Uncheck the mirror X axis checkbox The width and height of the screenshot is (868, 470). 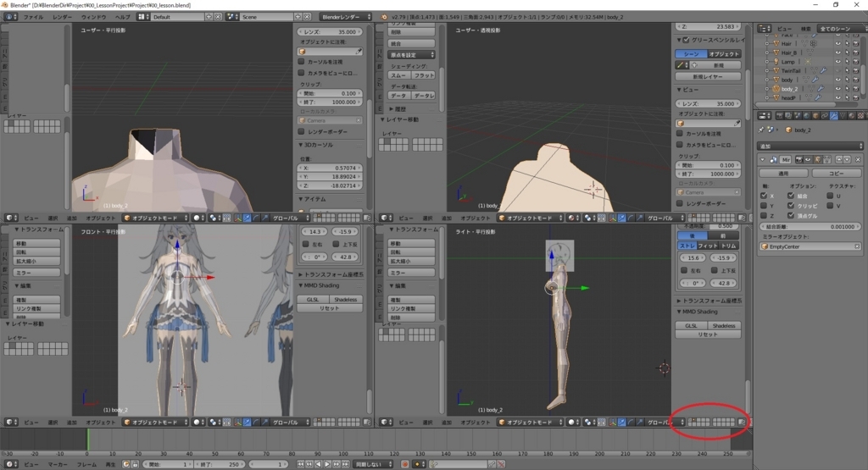[764, 196]
